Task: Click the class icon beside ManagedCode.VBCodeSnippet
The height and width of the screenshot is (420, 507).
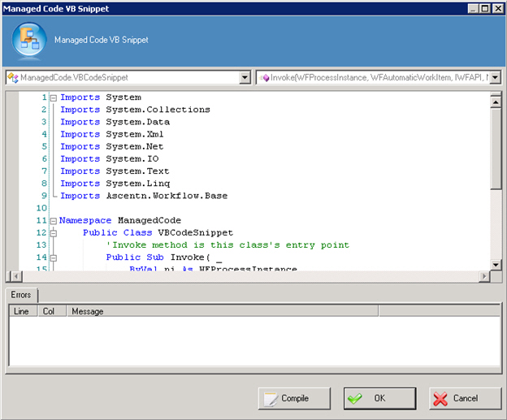Action: pyautogui.click(x=13, y=77)
